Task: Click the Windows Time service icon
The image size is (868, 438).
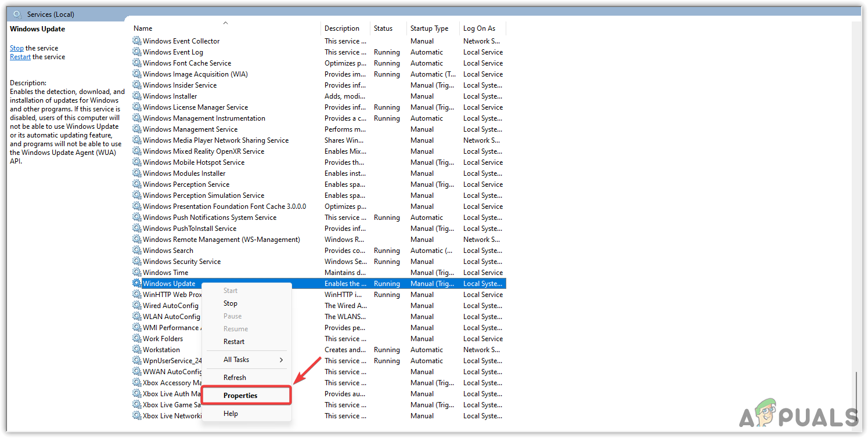Action: point(137,273)
